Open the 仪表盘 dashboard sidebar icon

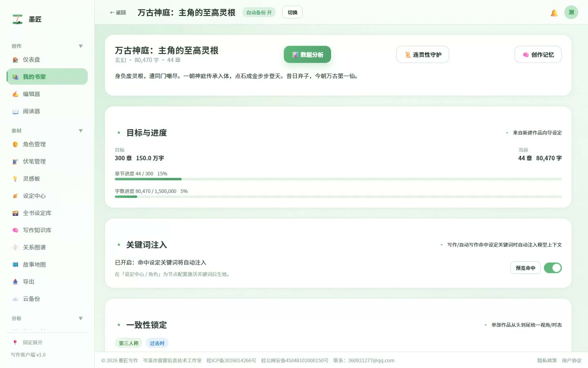tap(15, 60)
